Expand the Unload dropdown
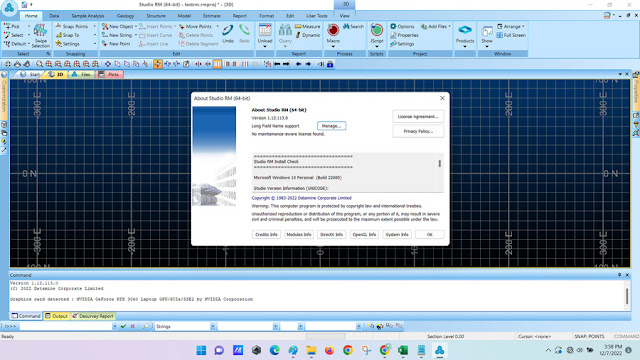 [x=264, y=46]
